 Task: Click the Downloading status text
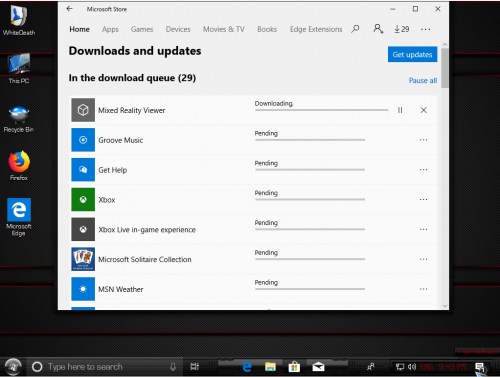coord(274,103)
